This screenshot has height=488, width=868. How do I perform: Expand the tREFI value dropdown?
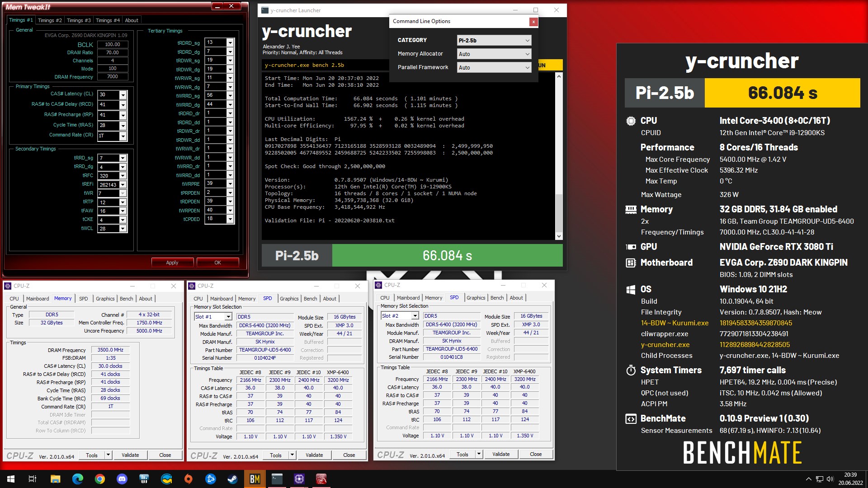coord(123,185)
